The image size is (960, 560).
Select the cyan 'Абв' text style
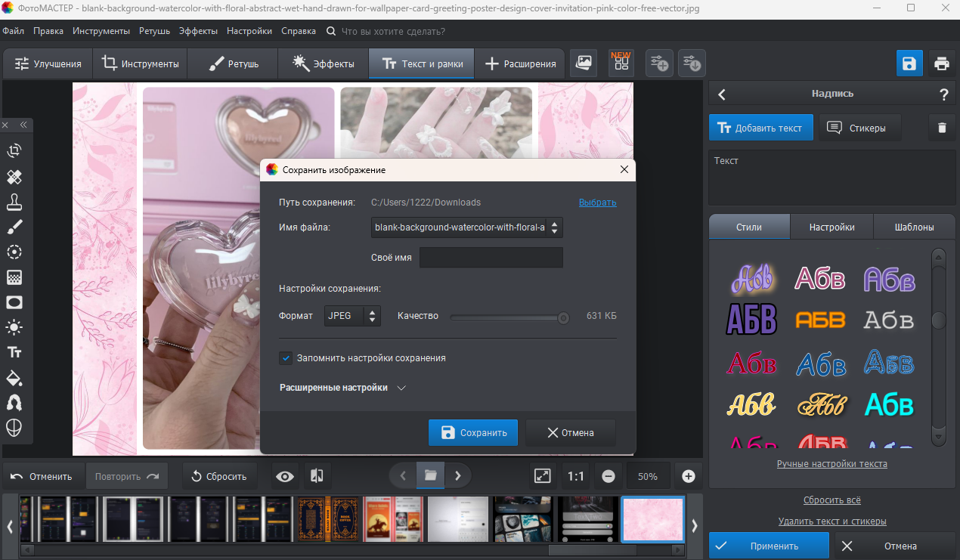click(889, 404)
